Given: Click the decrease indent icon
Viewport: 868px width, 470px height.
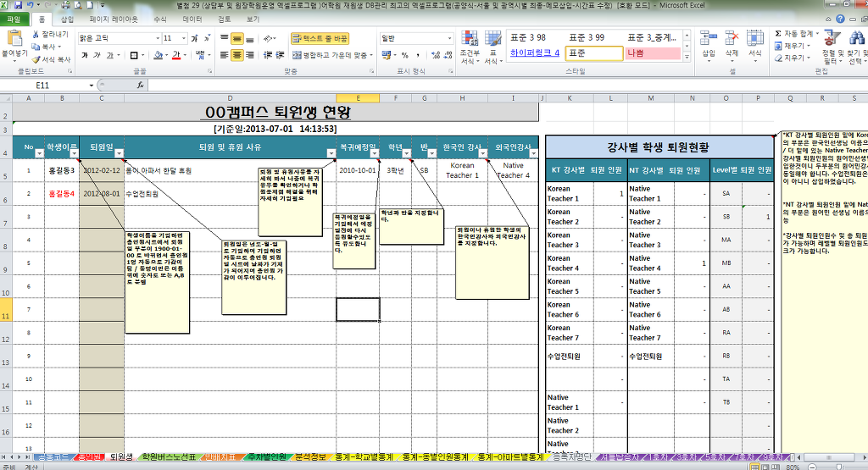Looking at the screenshot, I should 268,55.
